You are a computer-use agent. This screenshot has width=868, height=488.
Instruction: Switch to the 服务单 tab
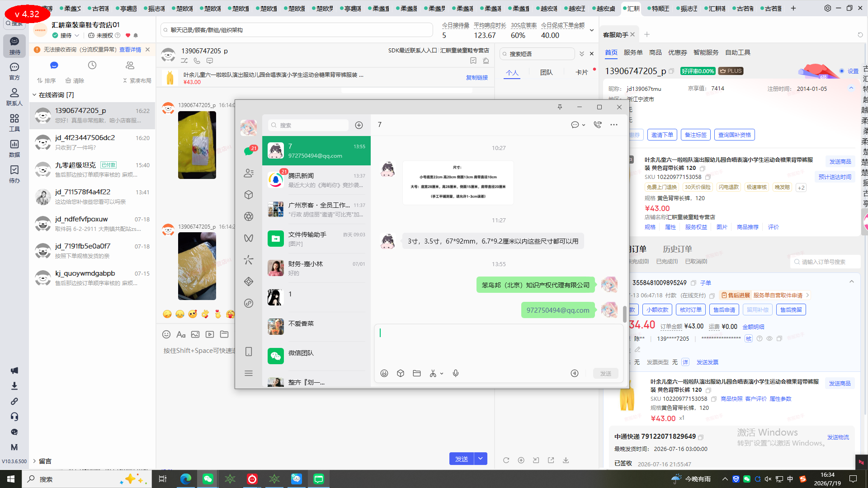633,52
